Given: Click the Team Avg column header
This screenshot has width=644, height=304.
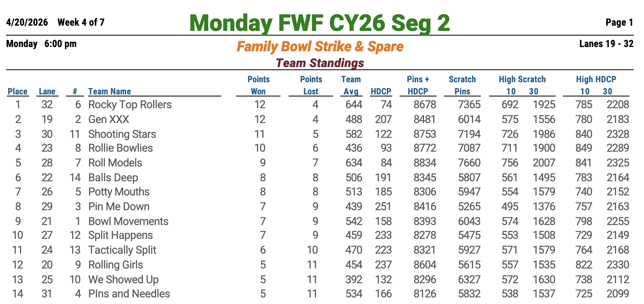Looking at the screenshot, I should (x=351, y=85).
